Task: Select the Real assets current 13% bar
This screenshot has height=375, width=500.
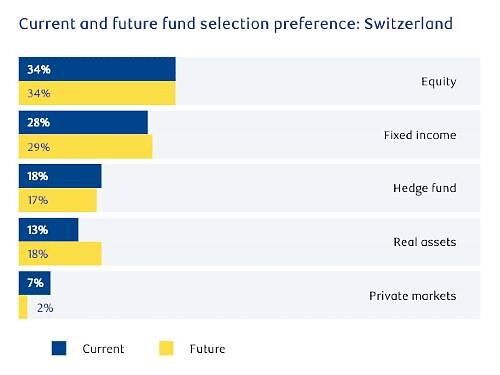Action: (x=48, y=230)
